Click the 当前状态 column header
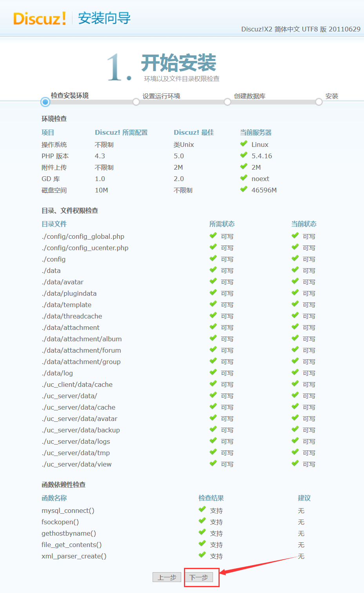 click(x=304, y=224)
